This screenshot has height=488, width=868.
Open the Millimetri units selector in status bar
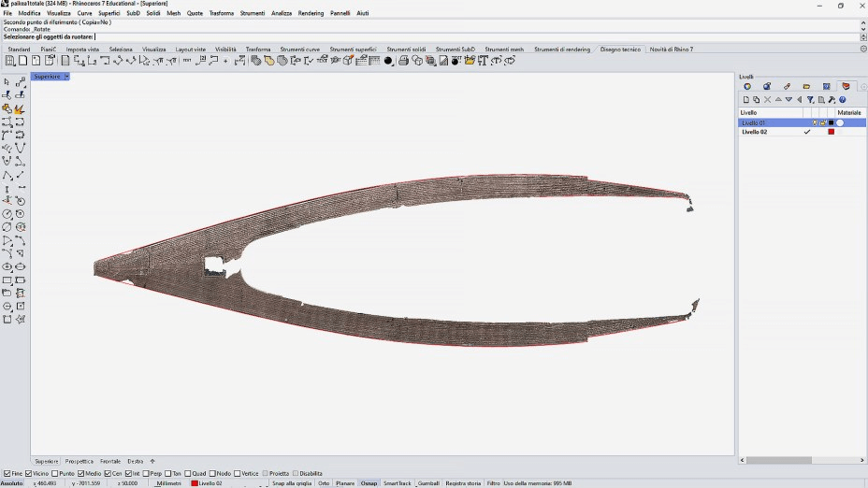coord(169,483)
